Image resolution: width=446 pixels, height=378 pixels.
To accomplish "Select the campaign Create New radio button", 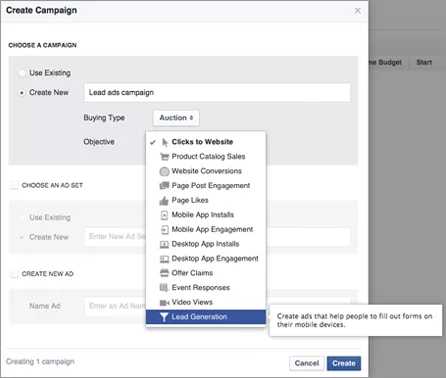I will coord(22,93).
